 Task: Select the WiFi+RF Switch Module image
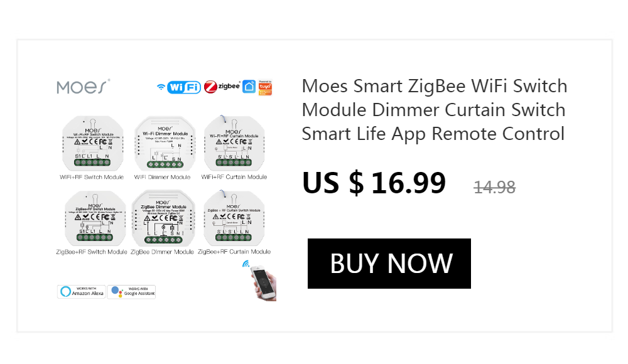[92, 143]
